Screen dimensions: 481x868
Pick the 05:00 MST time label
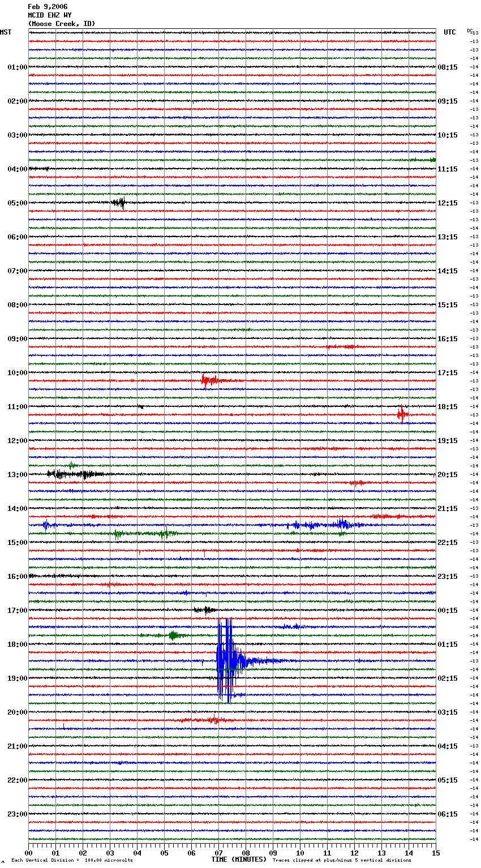[18, 203]
